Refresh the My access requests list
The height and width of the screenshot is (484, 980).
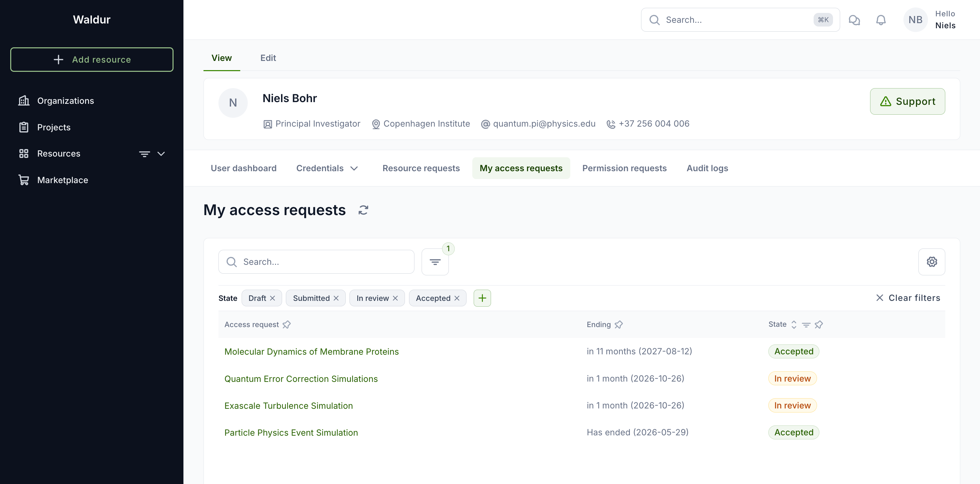tap(363, 210)
